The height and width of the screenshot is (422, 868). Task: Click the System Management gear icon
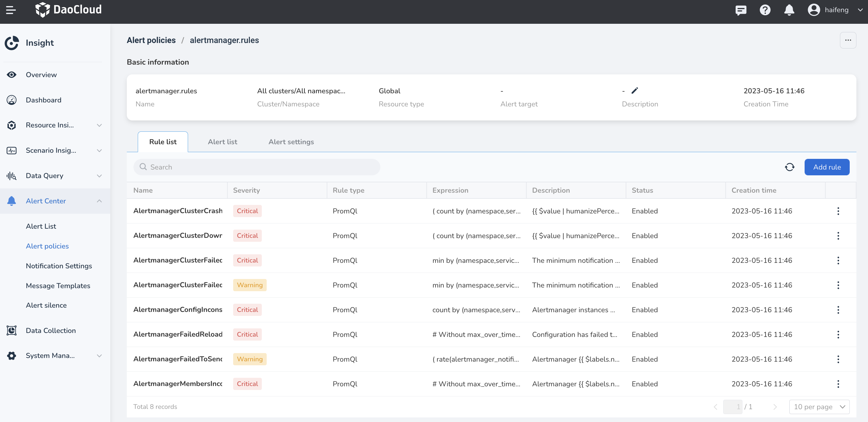click(12, 356)
